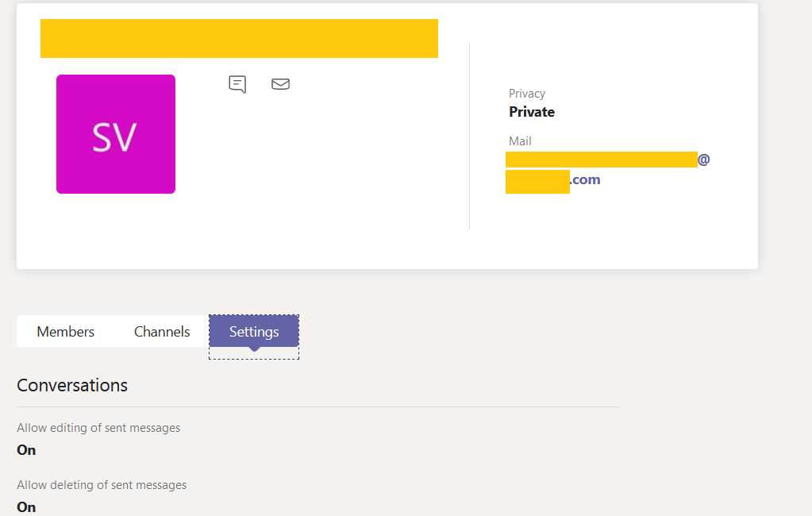This screenshot has height=516, width=812.
Task: Collapse the Settings tab details
Action: [253, 331]
